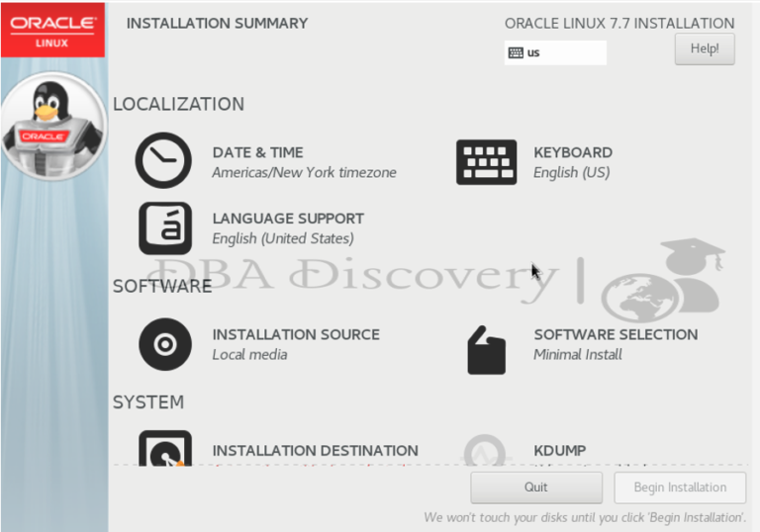Screen dimensions: 760x532
Task: Click the Quit button
Action: pos(536,488)
